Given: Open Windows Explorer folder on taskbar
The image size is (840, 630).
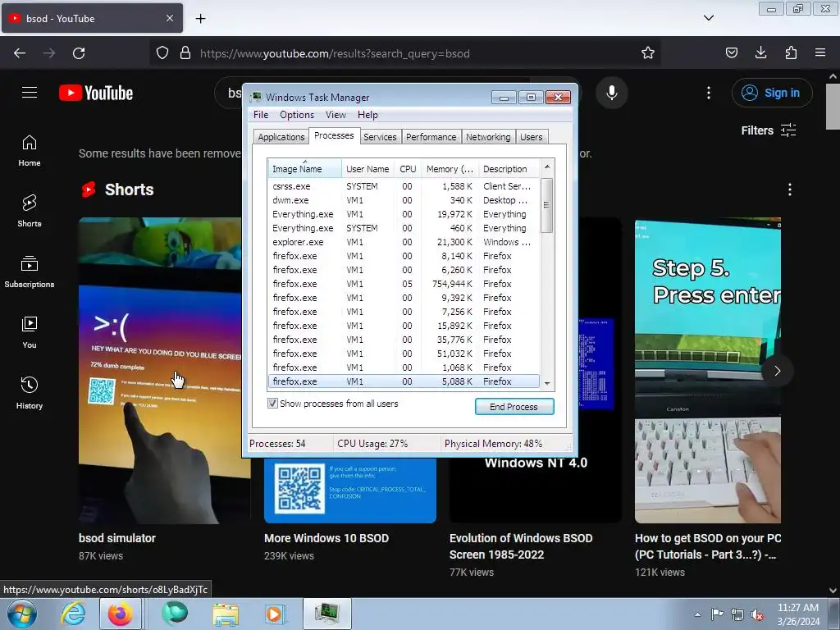Looking at the screenshot, I should click(x=226, y=614).
